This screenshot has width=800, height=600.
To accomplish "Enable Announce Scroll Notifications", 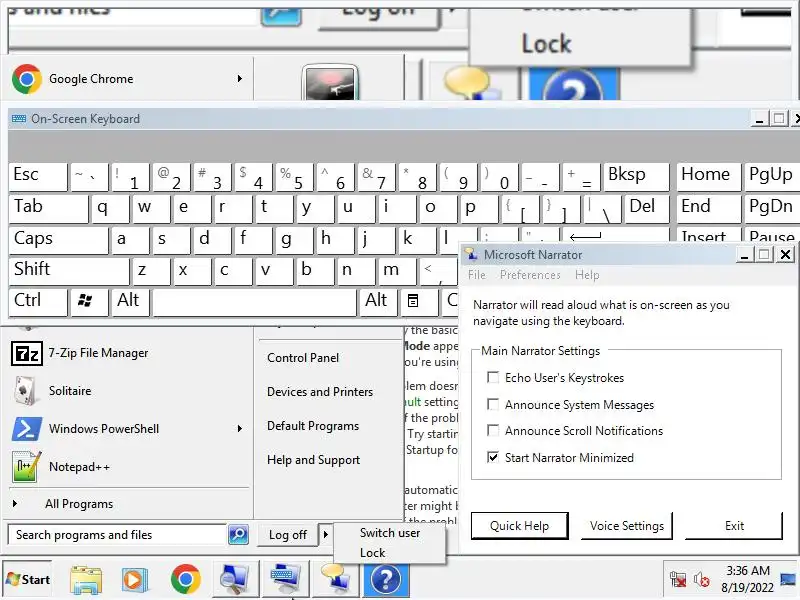I will point(493,431).
